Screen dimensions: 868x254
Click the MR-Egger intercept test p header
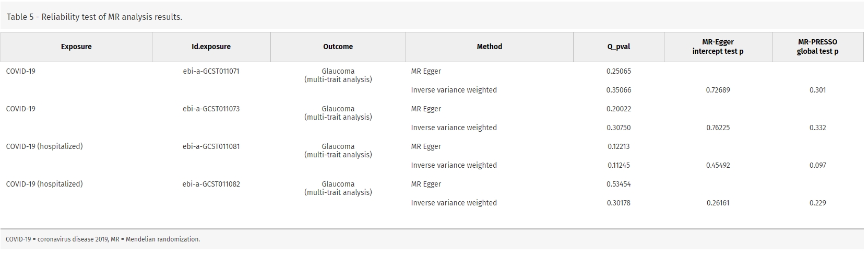718,47
